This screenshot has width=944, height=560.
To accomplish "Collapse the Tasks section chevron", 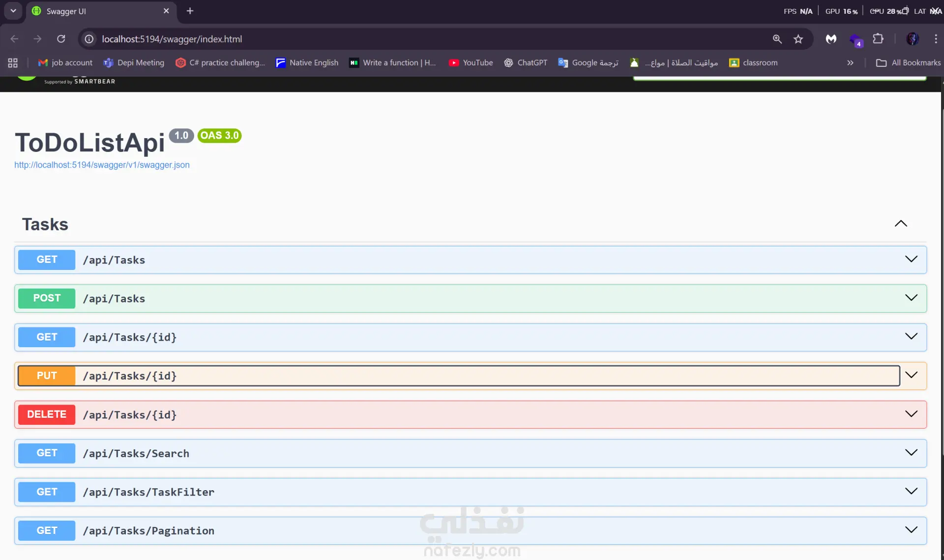I will 900,224.
